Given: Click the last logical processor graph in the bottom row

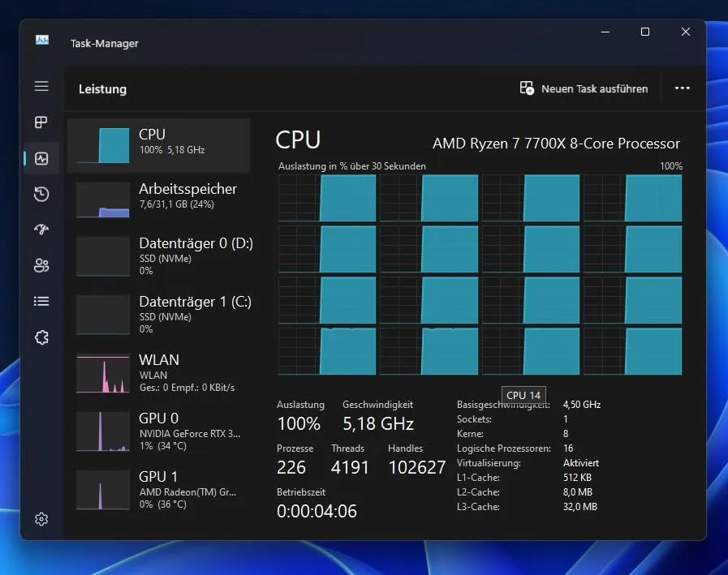Looking at the screenshot, I should point(633,351).
